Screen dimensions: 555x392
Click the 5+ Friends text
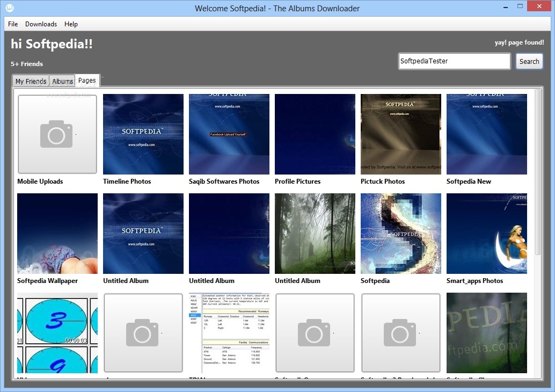pos(27,64)
